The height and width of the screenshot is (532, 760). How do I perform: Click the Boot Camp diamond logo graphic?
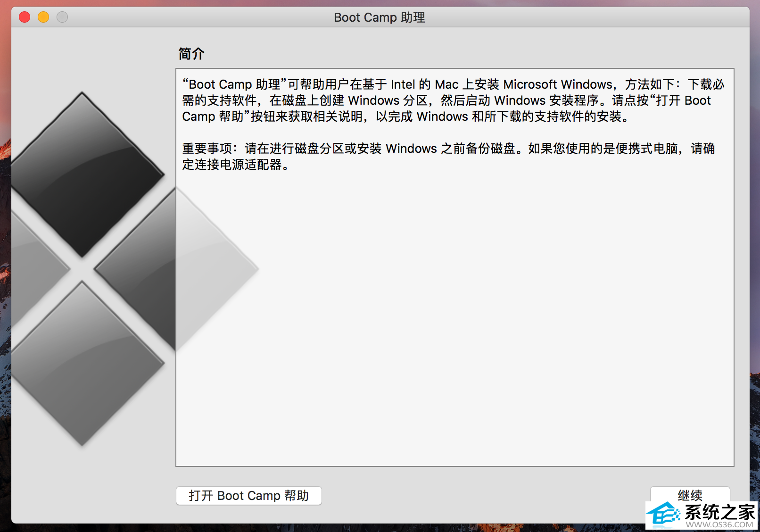tap(135, 269)
